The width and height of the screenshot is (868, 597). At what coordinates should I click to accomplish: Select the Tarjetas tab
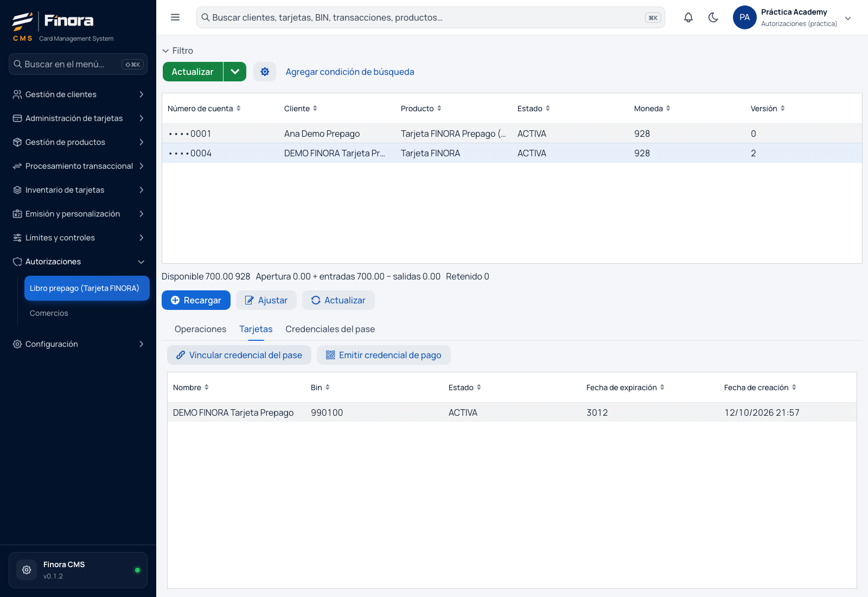(x=256, y=329)
